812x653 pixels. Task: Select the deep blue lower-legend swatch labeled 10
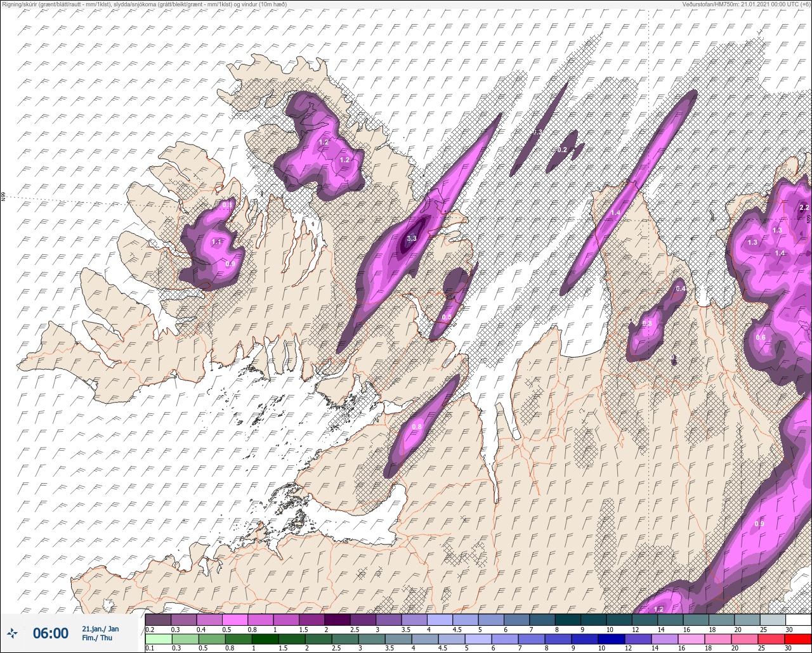pyautogui.click(x=613, y=639)
